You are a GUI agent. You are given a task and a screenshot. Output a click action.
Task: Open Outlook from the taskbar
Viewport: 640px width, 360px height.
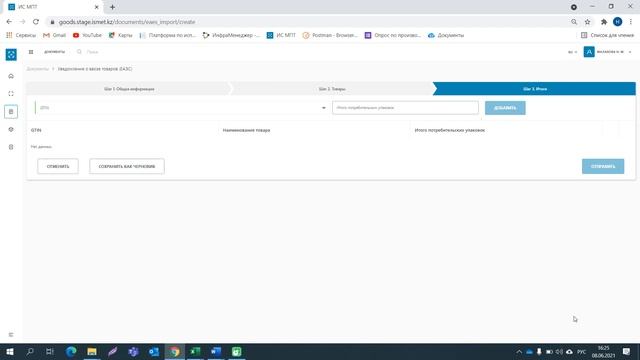[x=154, y=351]
